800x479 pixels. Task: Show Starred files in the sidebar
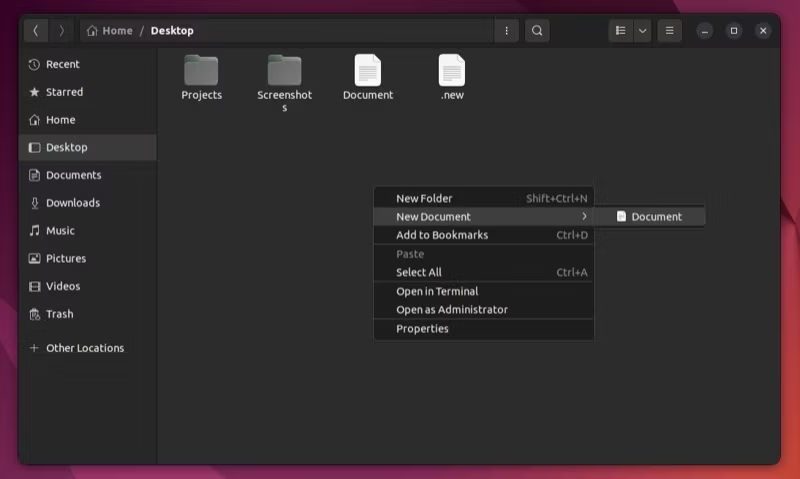[64, 92]
